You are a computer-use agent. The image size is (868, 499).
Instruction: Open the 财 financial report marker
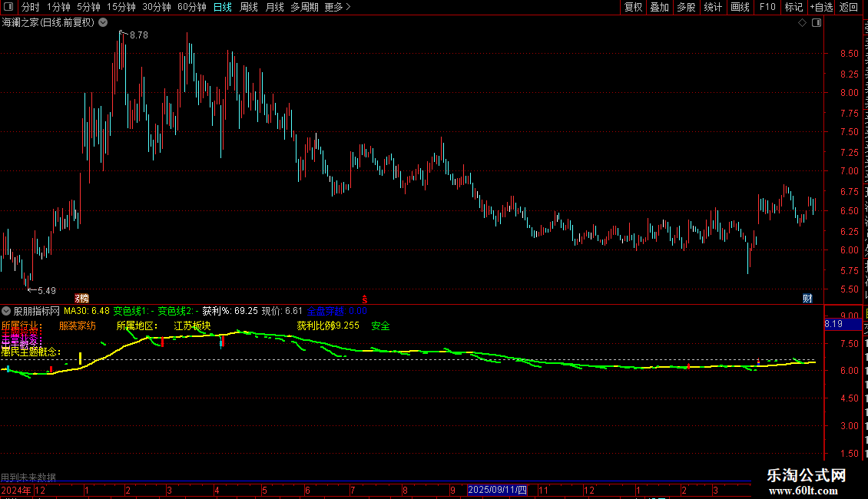coord(807,299)
